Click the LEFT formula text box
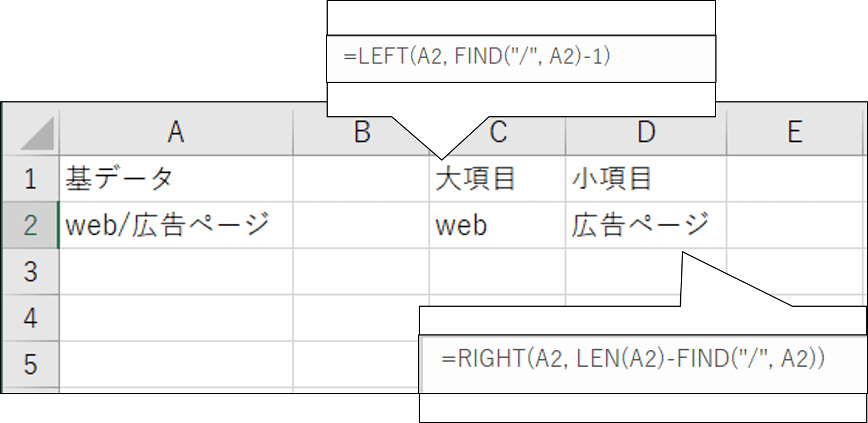The image size is (868, 423). click(521, 59)
